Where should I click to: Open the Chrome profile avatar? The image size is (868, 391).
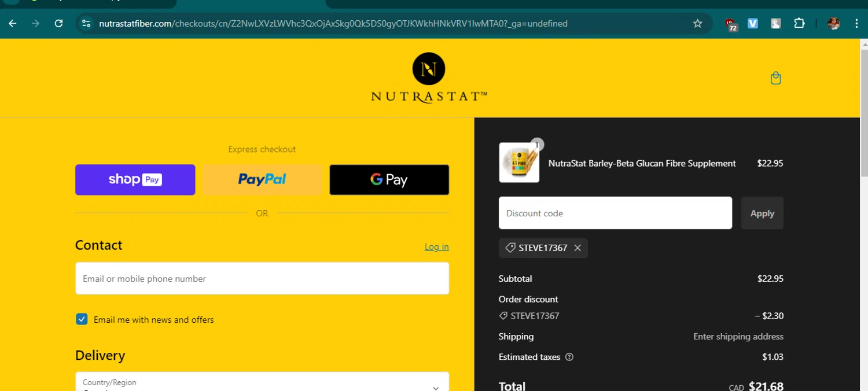[833, 24]
